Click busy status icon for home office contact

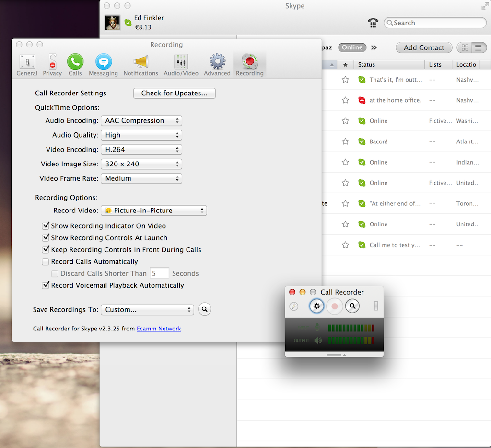(x=362, y=100)
